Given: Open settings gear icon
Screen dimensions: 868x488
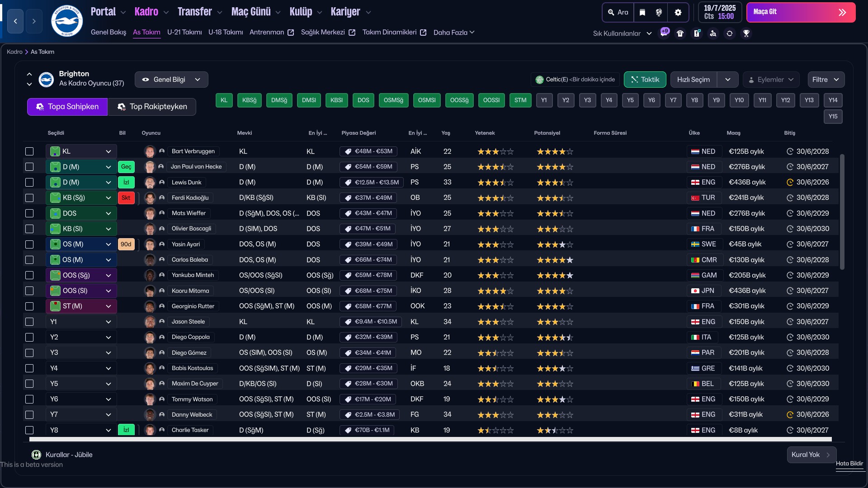Looking at the screenshot, I should [678, 12].
